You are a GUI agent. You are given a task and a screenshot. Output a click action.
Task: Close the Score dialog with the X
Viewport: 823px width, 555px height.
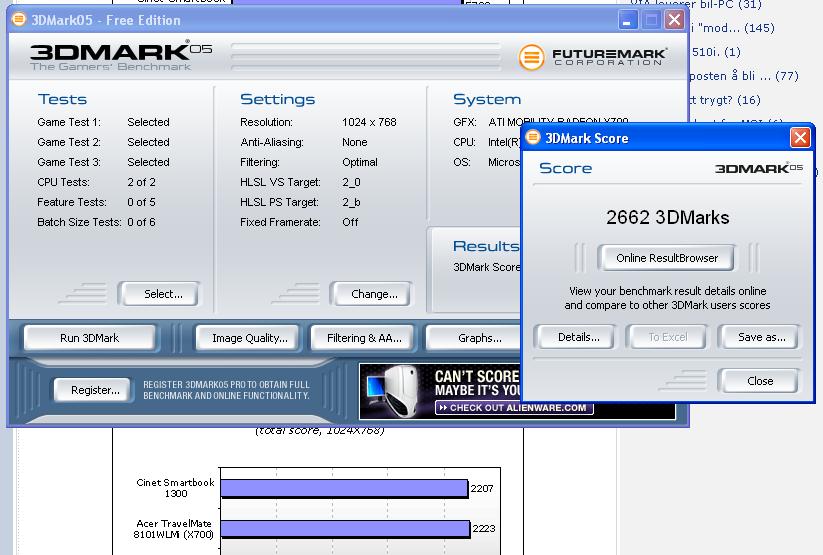(x=800, y=138)
